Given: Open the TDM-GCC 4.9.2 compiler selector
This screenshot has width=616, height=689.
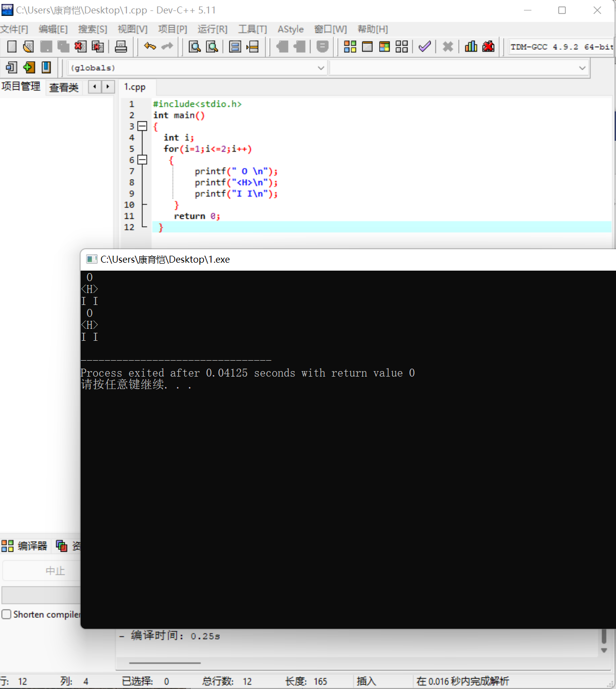Looking at the screenshot, I should (561, 47).
